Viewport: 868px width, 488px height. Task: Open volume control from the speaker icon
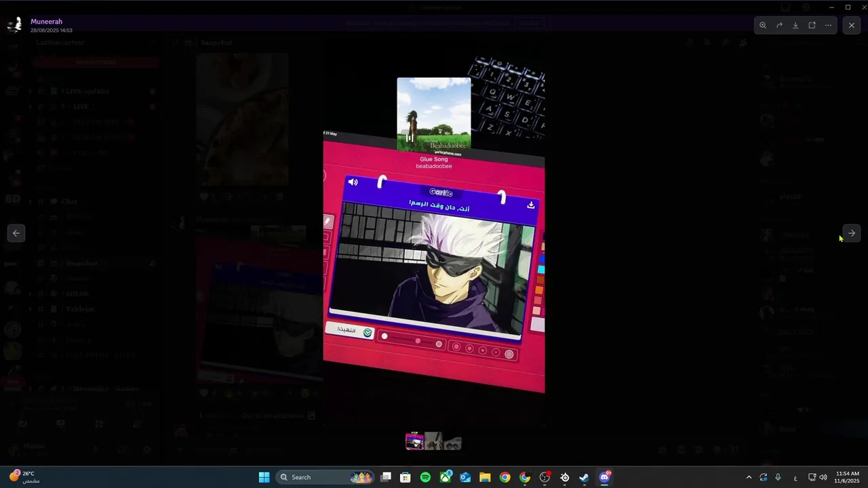(x=823, y=477)
